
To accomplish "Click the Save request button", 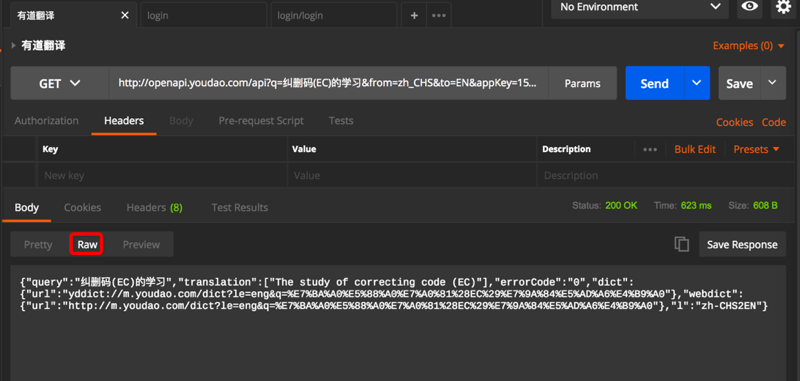I will (739, 83).
